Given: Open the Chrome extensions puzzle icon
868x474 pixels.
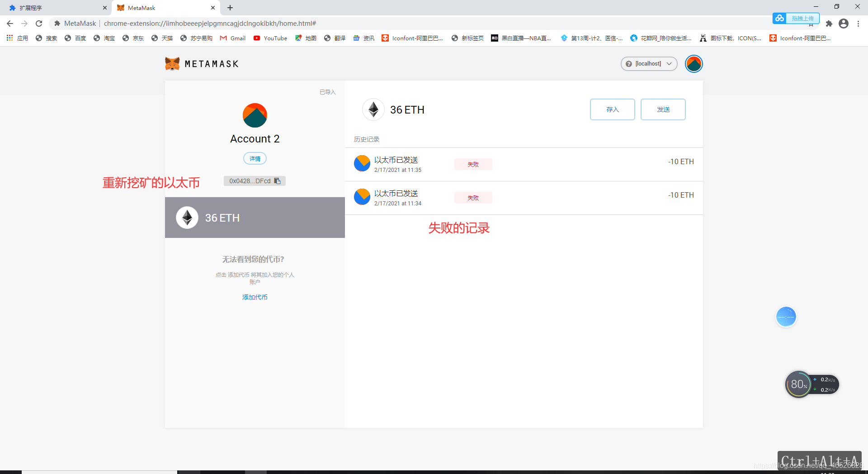Looking at the screenshot, I should [829, 24].
